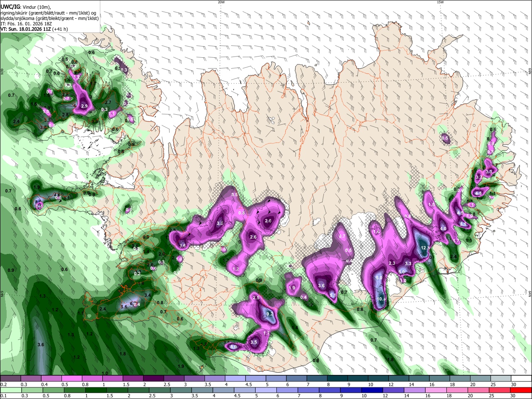Click the "10.3" precipitation value near south coast
The image size is (532, 399).
coord(382,299)
